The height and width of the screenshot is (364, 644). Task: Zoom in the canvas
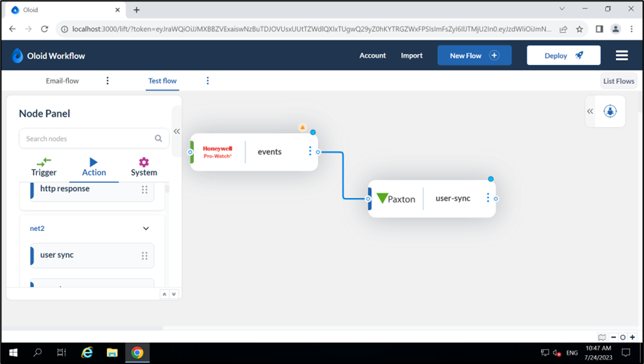click(x=632, y=337)
